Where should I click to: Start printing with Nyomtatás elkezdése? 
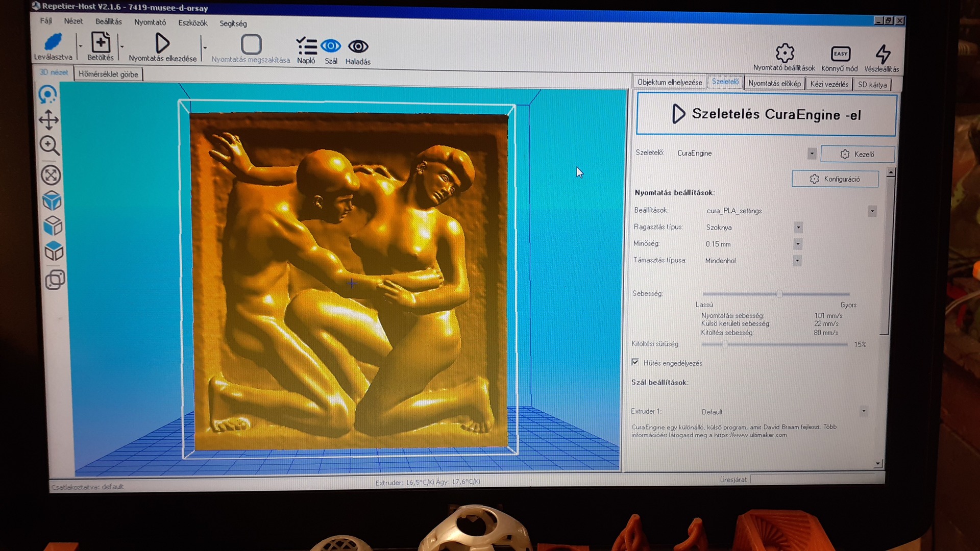coord(162,43)
